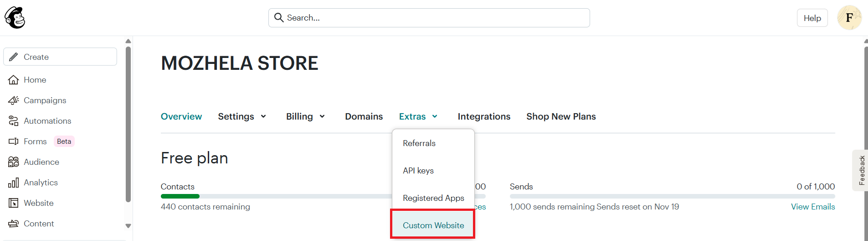868x241 pixels.
Task: Choose API keys in Extras menu
Action: click(x=418, y=171)
